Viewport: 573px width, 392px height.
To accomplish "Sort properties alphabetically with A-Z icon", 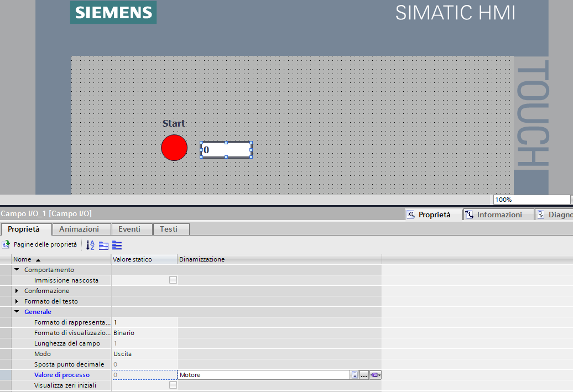I will [90, 245].
